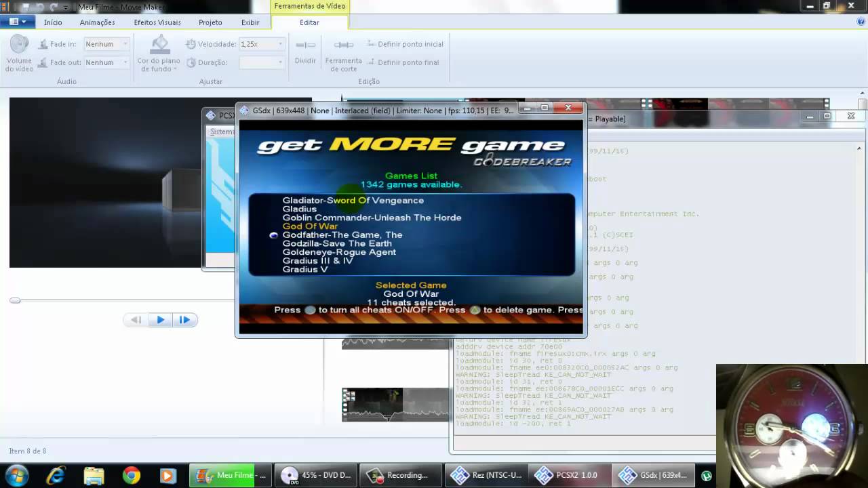Open the file explorer taskbar icon
Image resolution: width=868 pixels, height=488 pixels.
94,476
